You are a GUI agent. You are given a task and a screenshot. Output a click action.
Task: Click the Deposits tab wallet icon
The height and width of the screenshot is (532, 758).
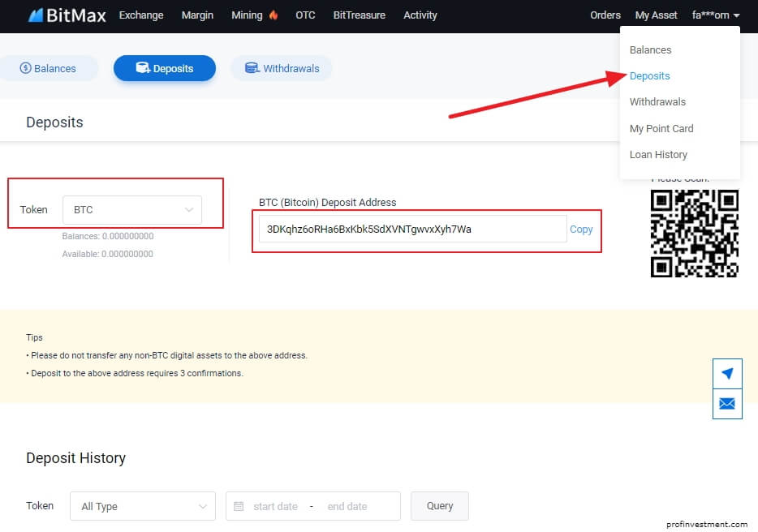143,67
